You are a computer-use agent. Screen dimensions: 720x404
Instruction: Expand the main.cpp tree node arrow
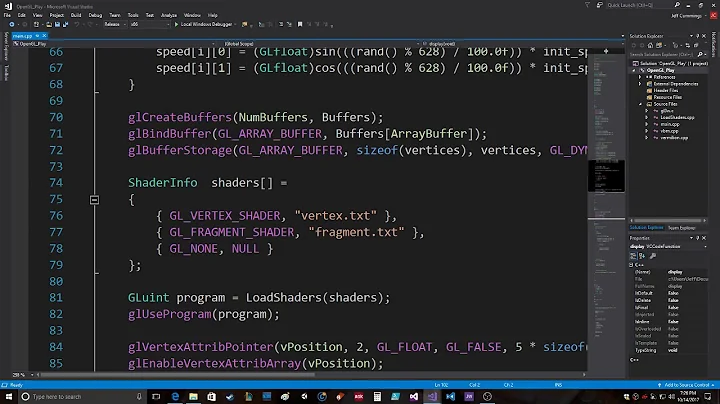point(647,124)
